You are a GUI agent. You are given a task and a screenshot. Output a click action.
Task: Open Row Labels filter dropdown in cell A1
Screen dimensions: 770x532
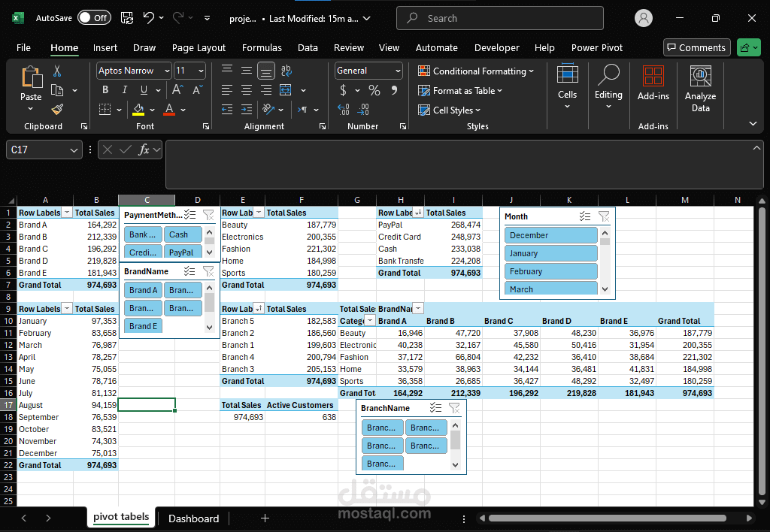pyautogui.click(x=67, y=213)
